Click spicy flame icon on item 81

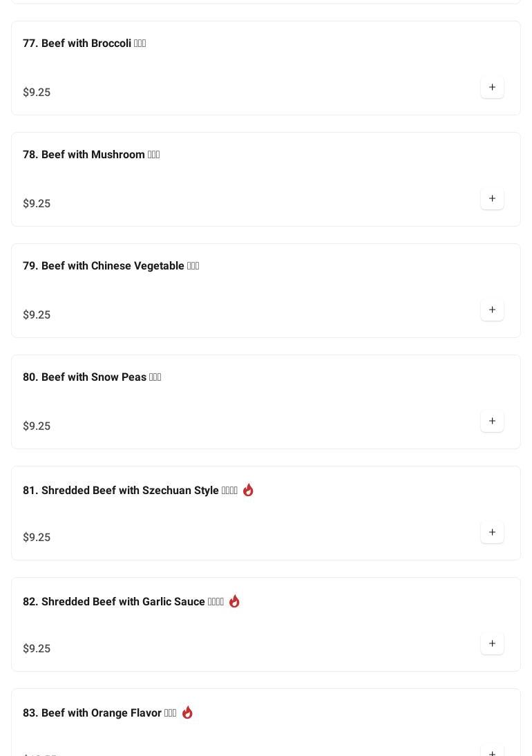tap(248, 490)
